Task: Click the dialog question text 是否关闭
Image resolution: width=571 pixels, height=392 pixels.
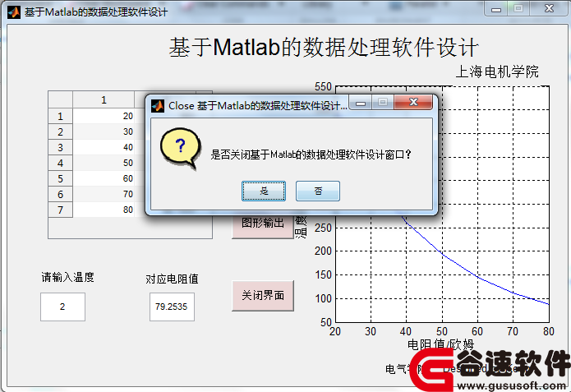Action: [311, 154]
